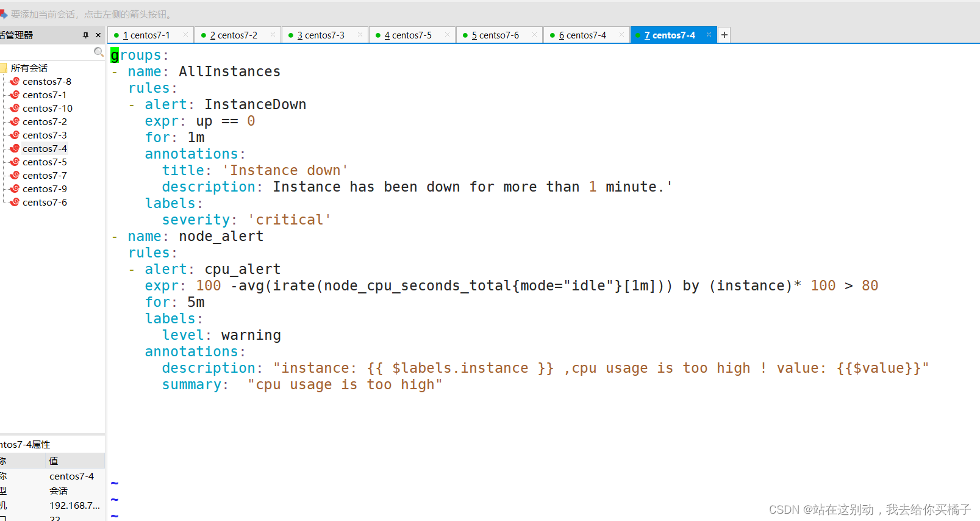The image size is (980, 521).
Task: Click the 'expr: up == 0' line
Action: [200, 121]
